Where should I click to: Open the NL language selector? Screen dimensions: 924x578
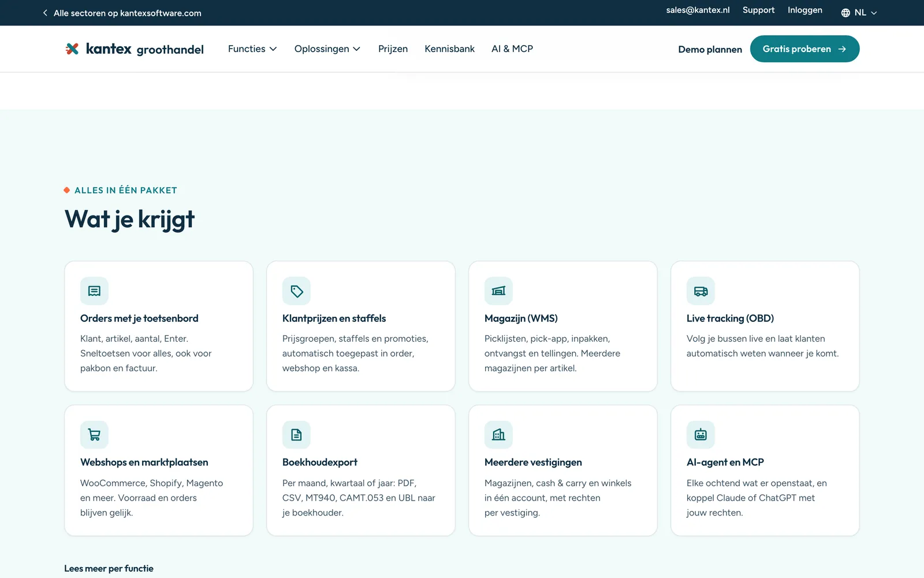coord(859,13)
